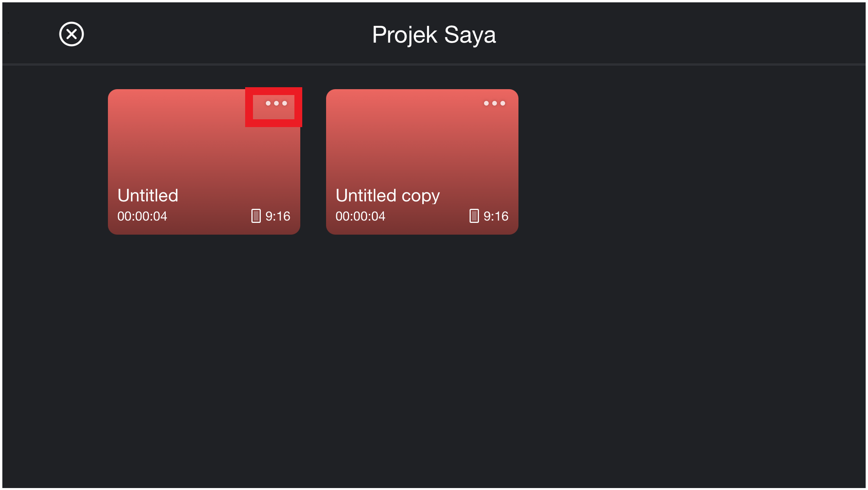This screenshot has width=868, height=490.
Task: Click the portrait ratio icon on Untitled copy
Action: point(474,216)
